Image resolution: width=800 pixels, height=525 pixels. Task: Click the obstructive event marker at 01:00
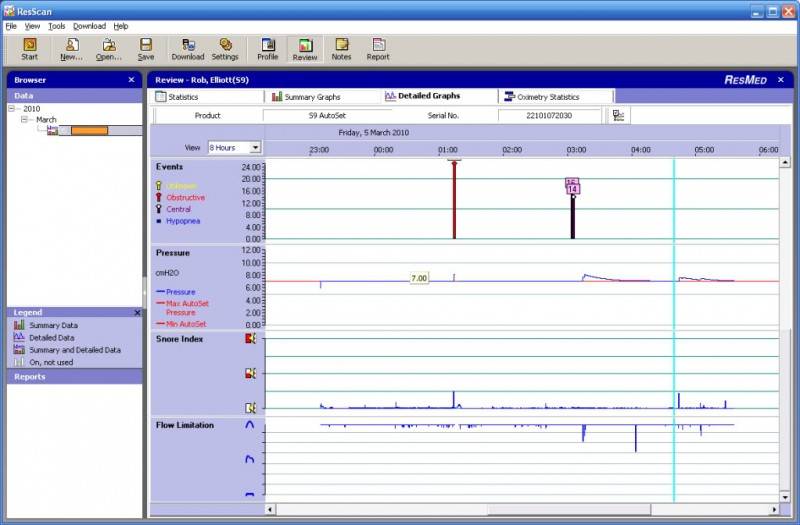point(454,199)
